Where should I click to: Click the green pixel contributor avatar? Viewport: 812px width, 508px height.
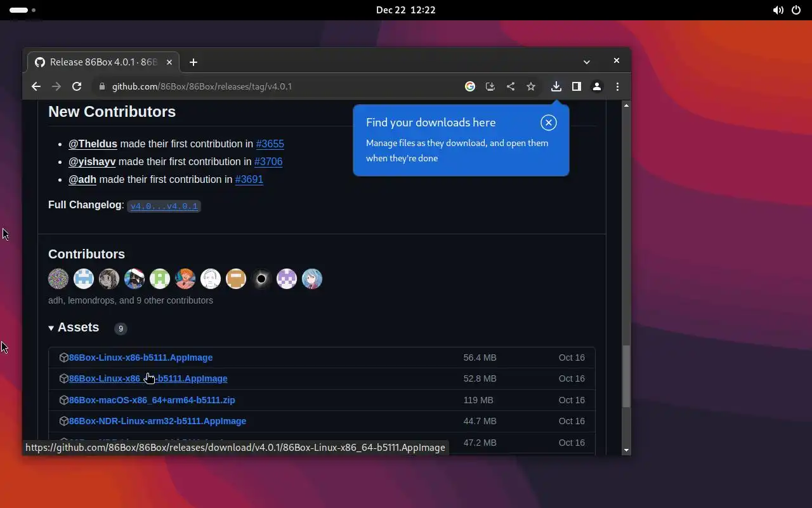pos(160,279)
